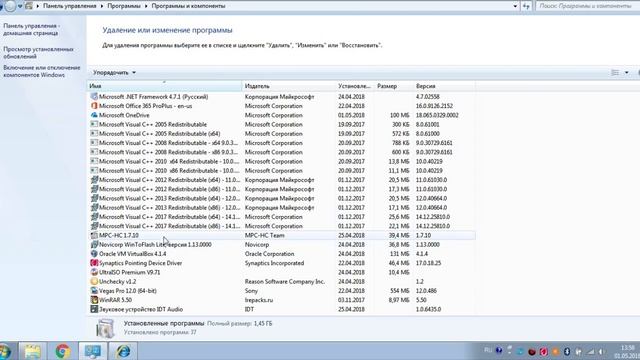
Task: Select Microsoft Visual C++ 2005 Redistributable row
Action: 281,124
